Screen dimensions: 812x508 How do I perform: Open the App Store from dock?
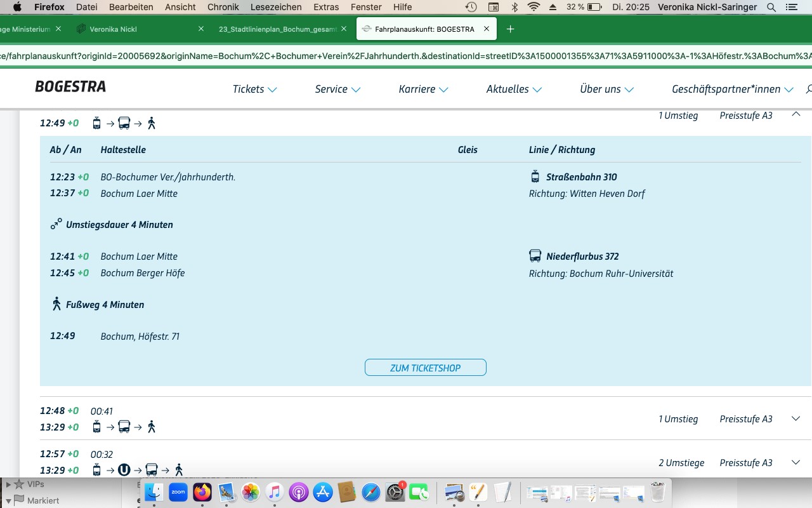pyautogui.click(x=323, y=492)
